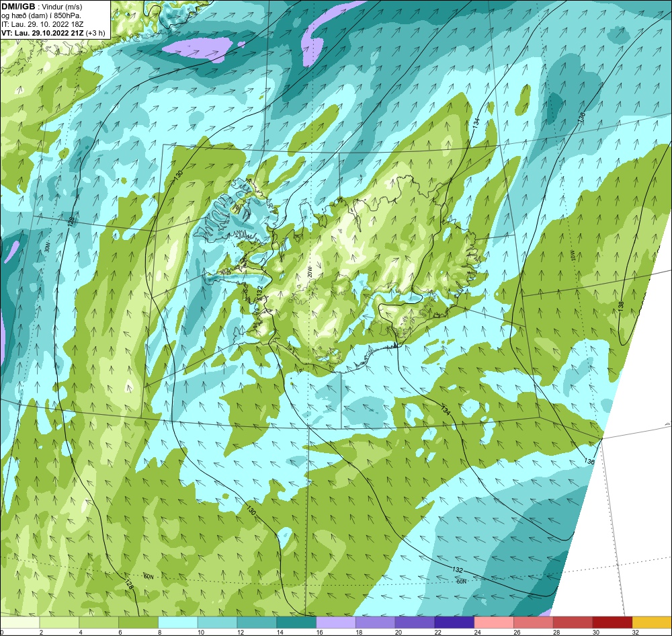Click the orange swatch above 32 m/s
672x636 pixels.
[652, 623]
